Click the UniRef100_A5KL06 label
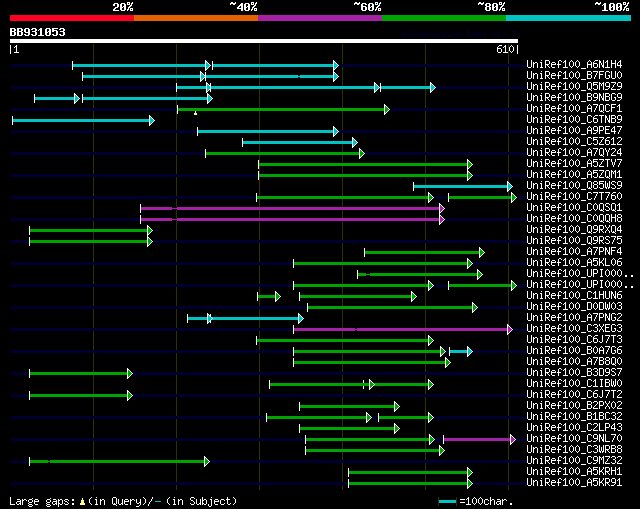This screenshot has height=509, width=640. click(574, 262)
